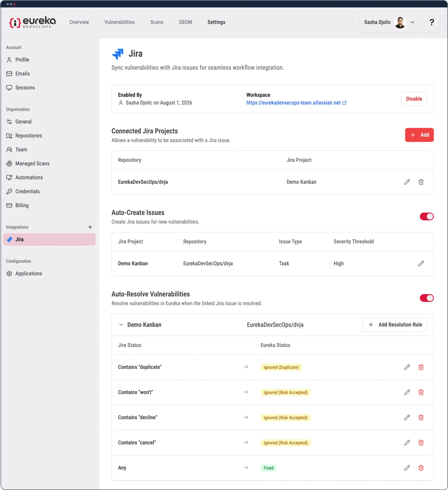Open the Overview tab
448x490 pixels.
(79, 22)
